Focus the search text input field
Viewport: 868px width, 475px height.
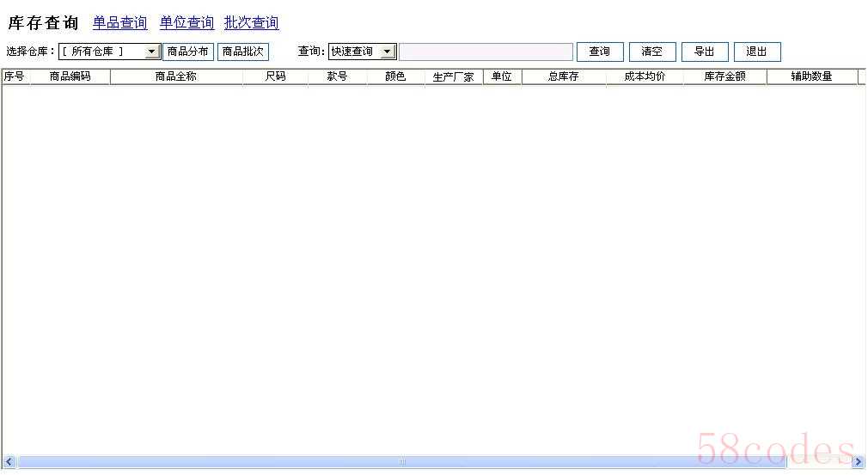point(486,52)
